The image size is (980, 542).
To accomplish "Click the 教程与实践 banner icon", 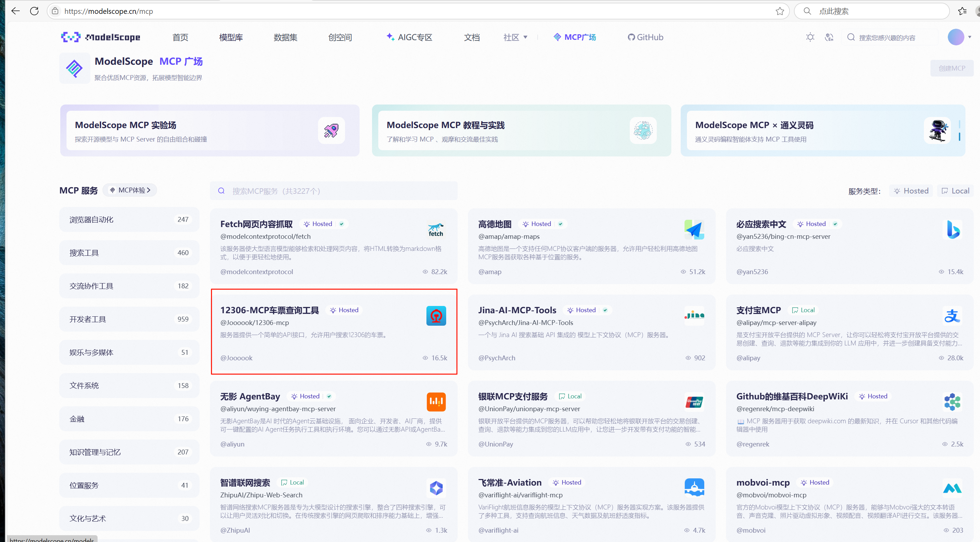I will 643,130.
